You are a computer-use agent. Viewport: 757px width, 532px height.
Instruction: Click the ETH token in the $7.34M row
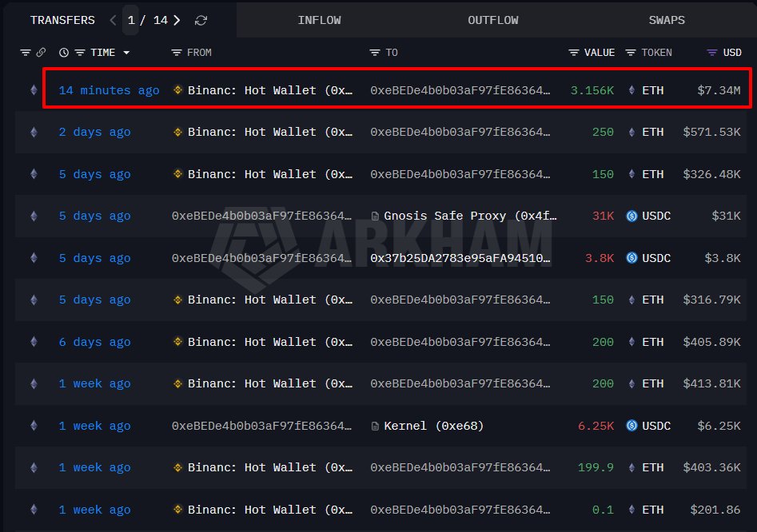tap(653, 90)
